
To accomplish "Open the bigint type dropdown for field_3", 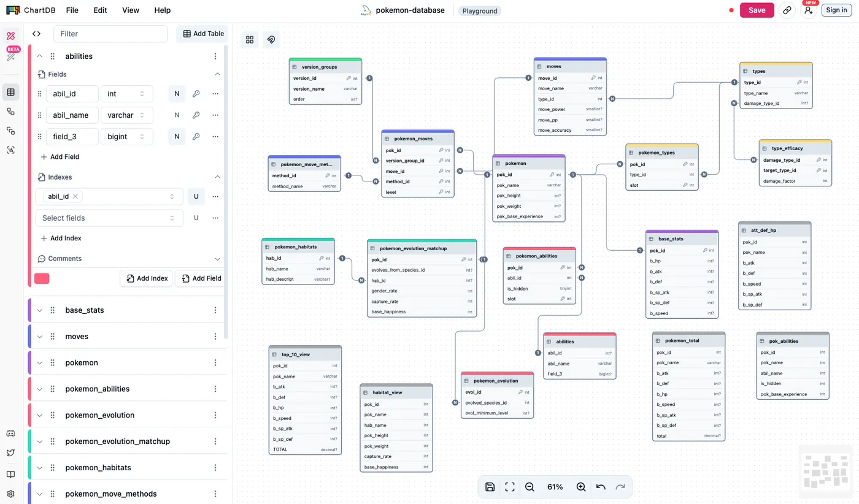I will click(x=126, y=137).
